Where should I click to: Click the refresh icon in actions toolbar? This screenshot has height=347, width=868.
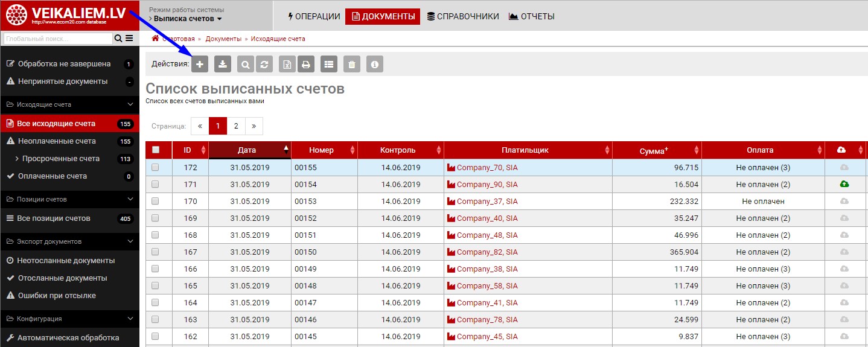point(263,64)
